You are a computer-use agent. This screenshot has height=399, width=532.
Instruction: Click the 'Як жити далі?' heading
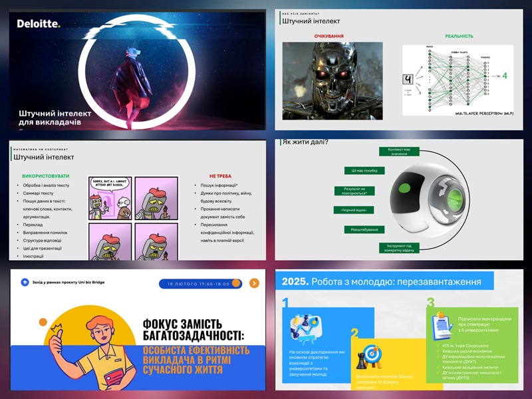coord(305,142)
